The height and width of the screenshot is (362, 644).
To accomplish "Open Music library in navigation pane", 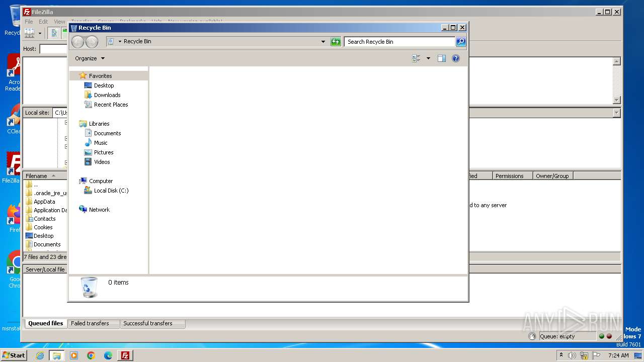I will [101, 143].
